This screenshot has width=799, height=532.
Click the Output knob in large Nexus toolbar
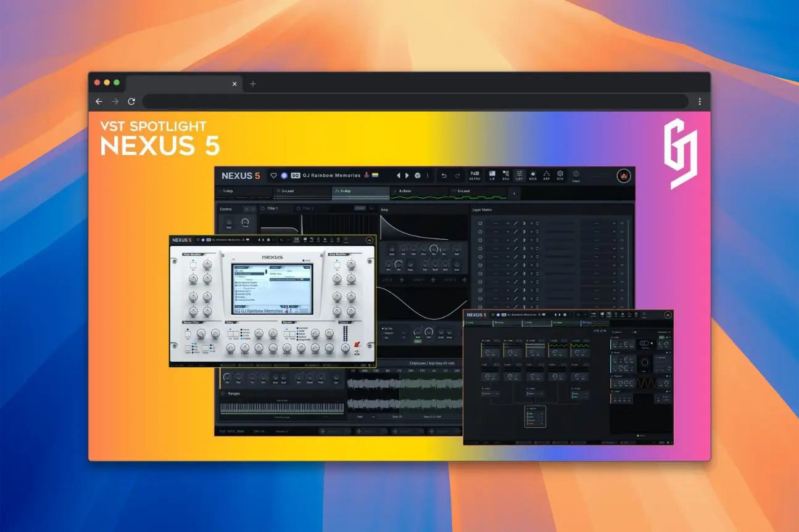click(x=576, y=174)
